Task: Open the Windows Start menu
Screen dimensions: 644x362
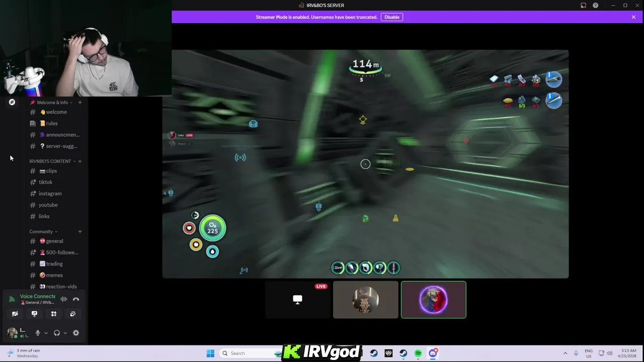Action: coord(210,353)
